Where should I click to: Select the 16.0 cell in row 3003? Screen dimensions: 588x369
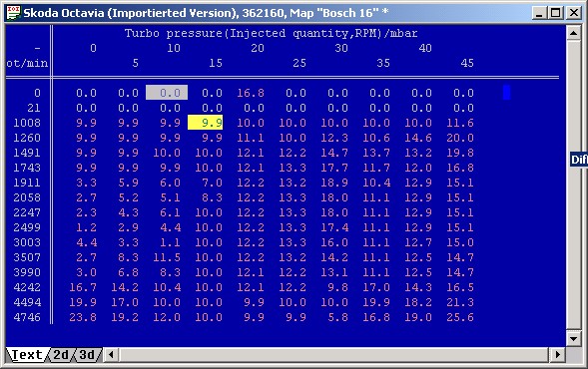pyautogui.click(x=334, y=242)
